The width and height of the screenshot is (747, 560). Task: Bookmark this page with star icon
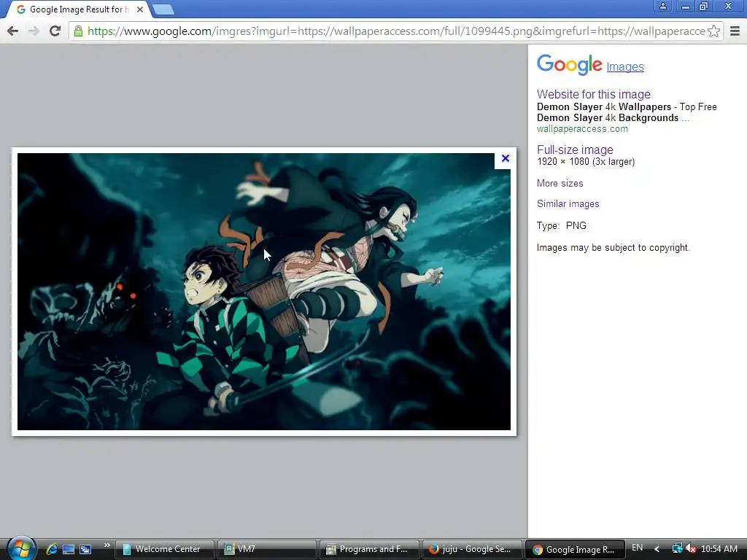click(713, 31)
